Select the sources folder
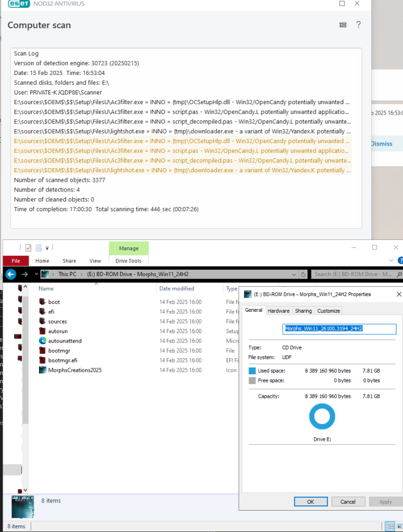 [57, 322]
